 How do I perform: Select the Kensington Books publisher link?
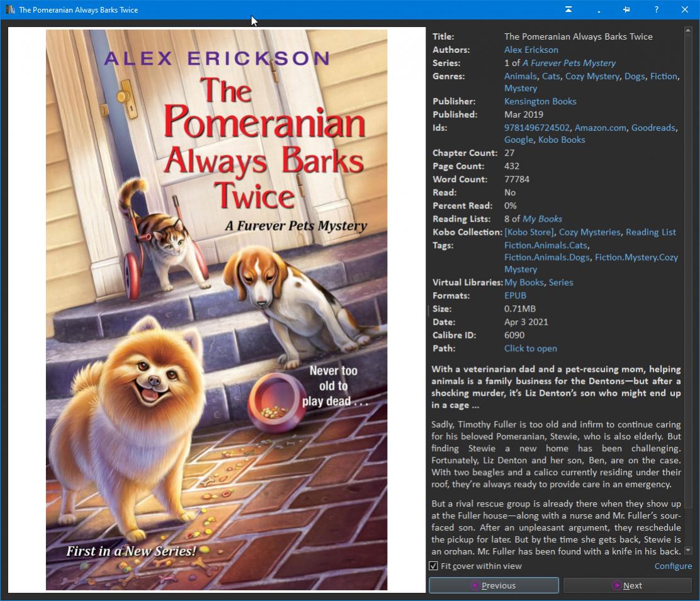(539, 101)
